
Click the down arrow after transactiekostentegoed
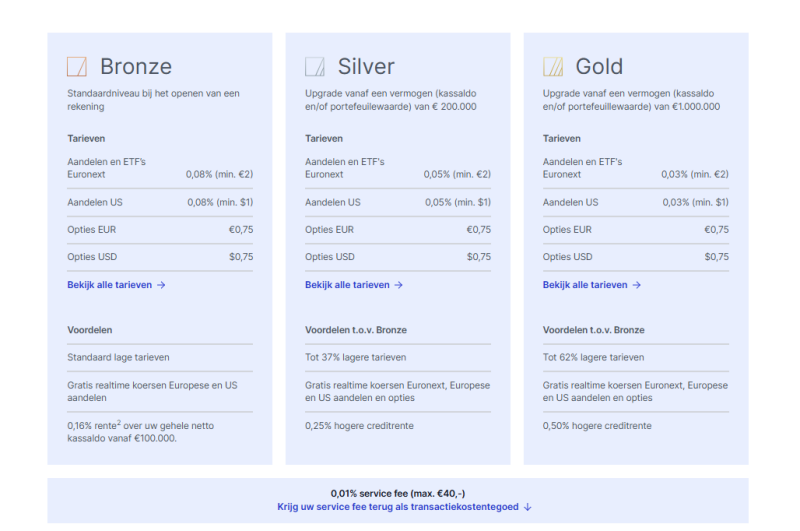click(x=528, y=507)
